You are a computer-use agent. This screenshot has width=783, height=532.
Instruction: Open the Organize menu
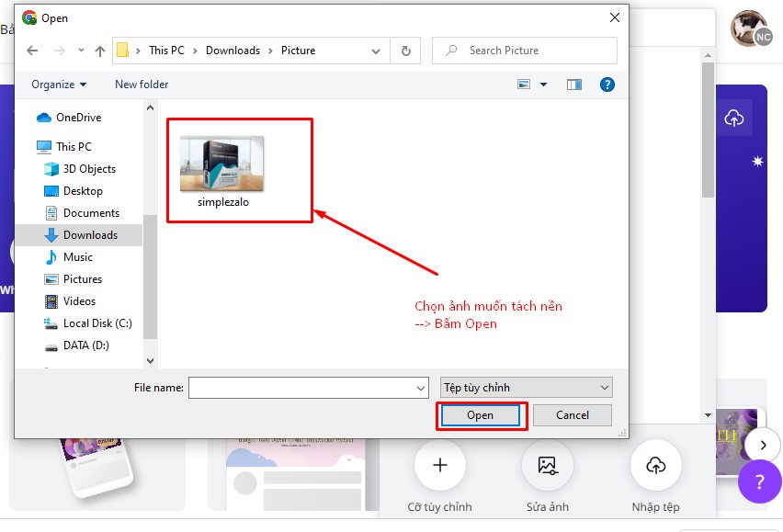[x=59, y=85]
